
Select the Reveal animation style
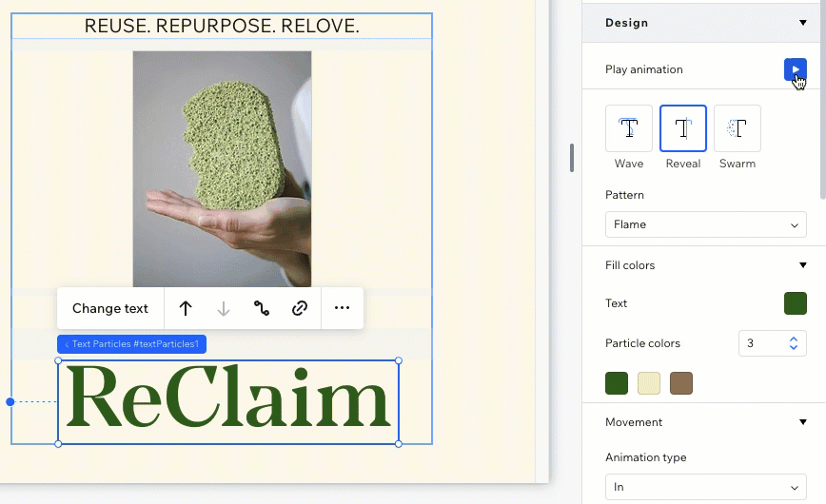682,128
